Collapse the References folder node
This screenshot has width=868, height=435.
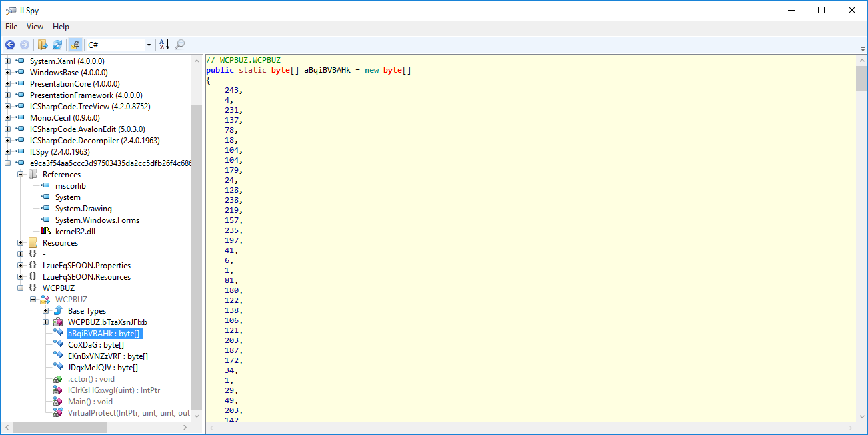pyautogui.click(x=21, y=175)
